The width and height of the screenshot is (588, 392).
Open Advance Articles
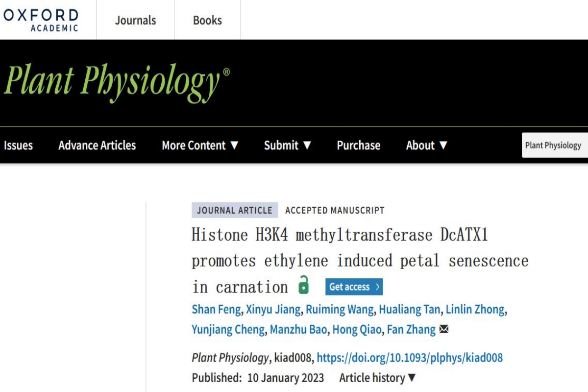coord(97,146)
